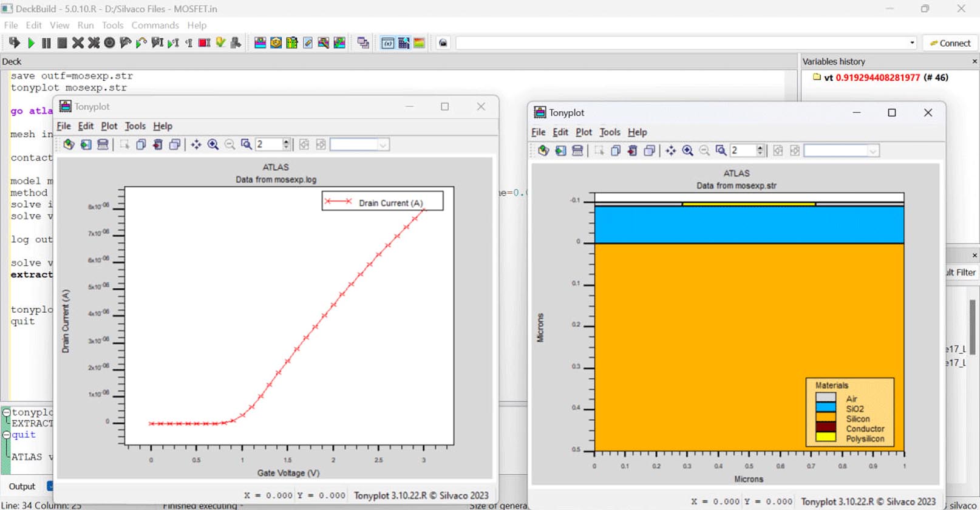Open the Plot menu in the mosexp.str Tonyplot window
This screenshot has height=510, width=980.
[584, 132]
